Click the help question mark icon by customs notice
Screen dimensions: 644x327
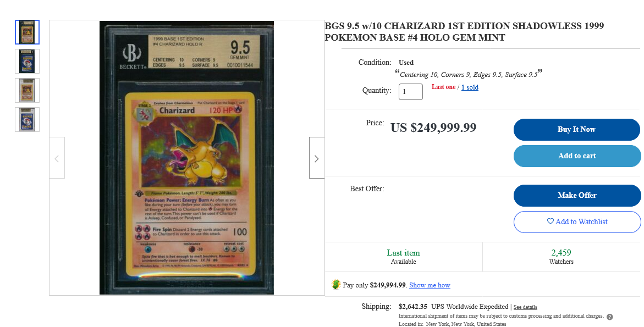[610, 317]
